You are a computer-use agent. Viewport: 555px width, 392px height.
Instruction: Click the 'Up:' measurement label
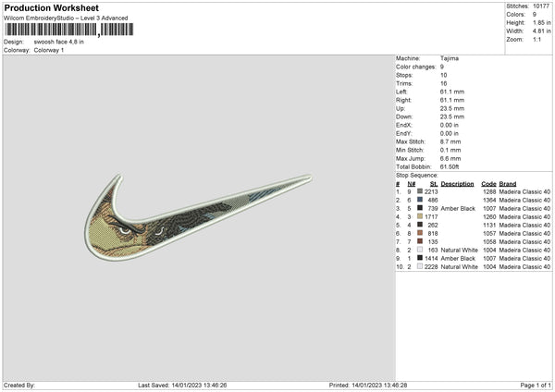[401, 108]
